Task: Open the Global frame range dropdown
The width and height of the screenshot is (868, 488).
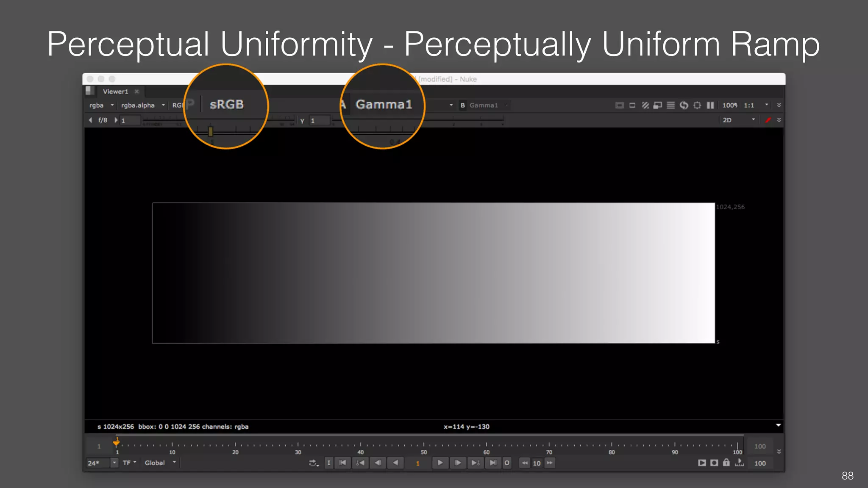Action: (160, 463)
